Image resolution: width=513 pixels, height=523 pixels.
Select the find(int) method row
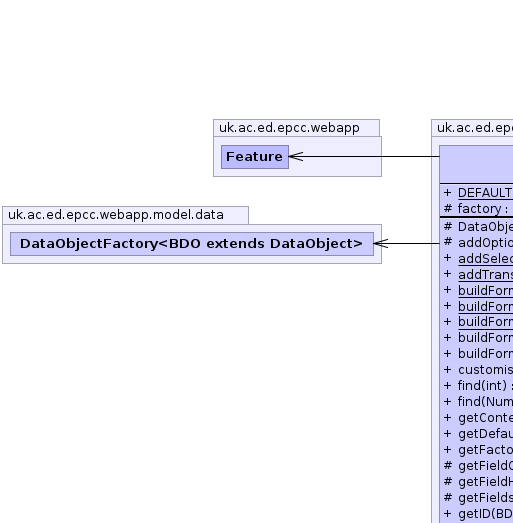pos(478,386)
